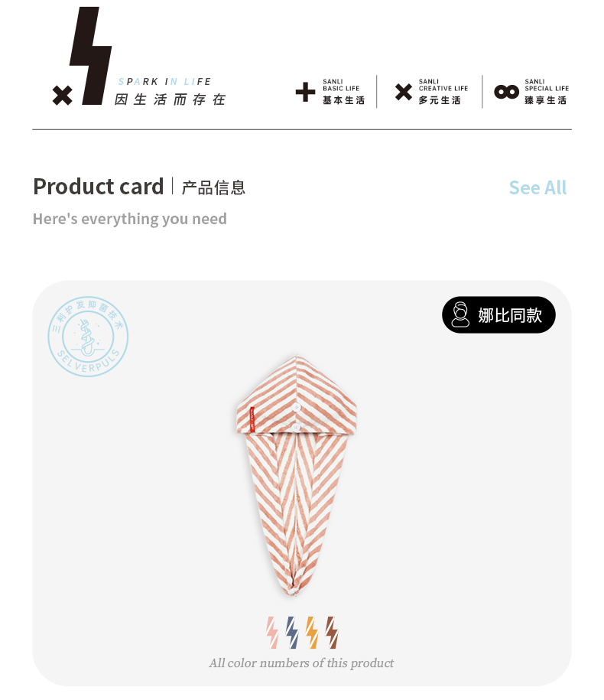Viewport: 604px width, 700px height.
Task: Click the Product card heading
Action: (99, 187)
